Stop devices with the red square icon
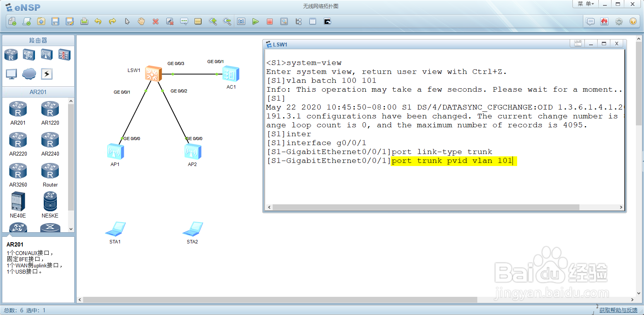644x315 pixels. tap(270, 21)
